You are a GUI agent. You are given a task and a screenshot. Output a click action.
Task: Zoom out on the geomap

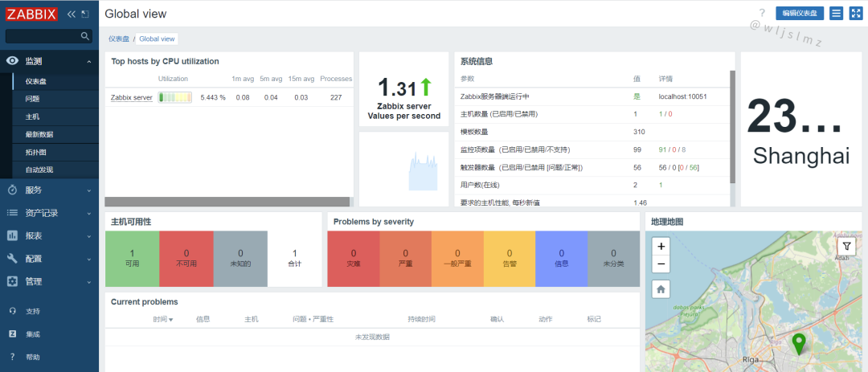[661, 264]
